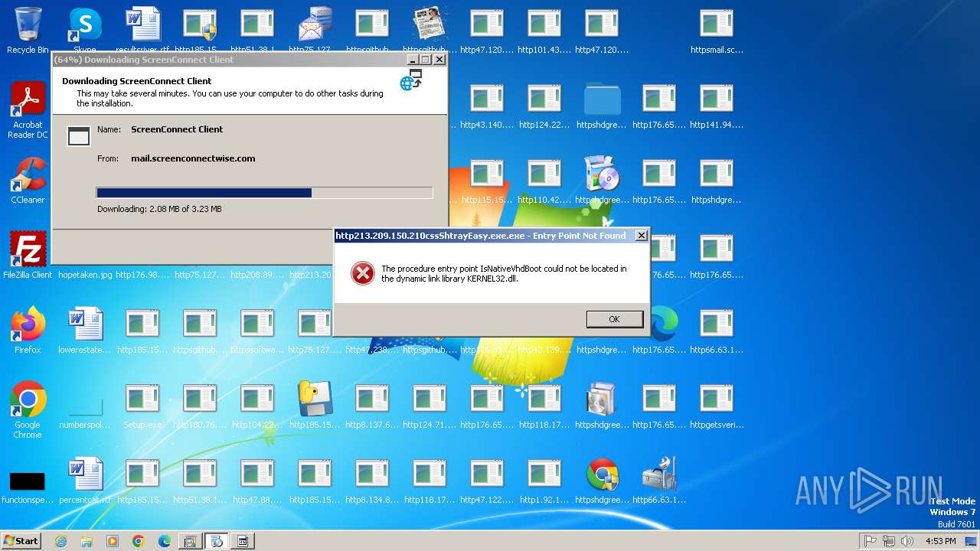Select the httpssoftwa... desktop file
The image size is (980, 551).
(x=257, y=331)
